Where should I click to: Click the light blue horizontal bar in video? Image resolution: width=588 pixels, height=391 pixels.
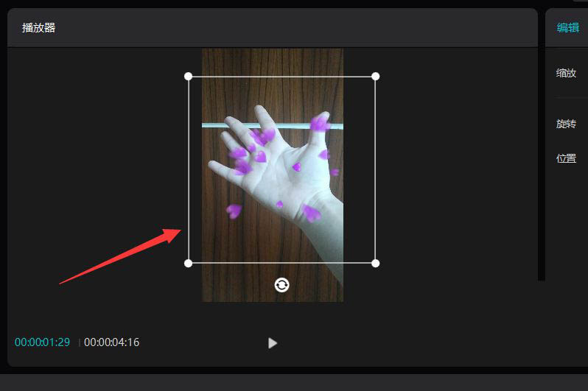coord(272,126)
